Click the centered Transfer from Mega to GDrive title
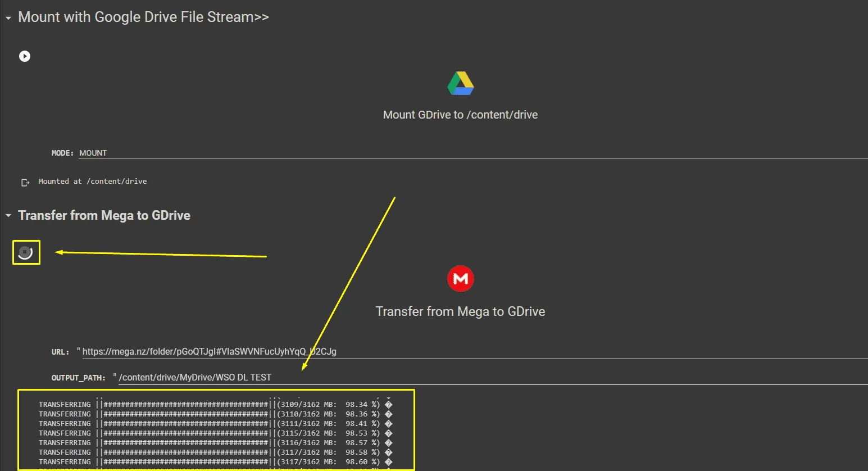 461,311
